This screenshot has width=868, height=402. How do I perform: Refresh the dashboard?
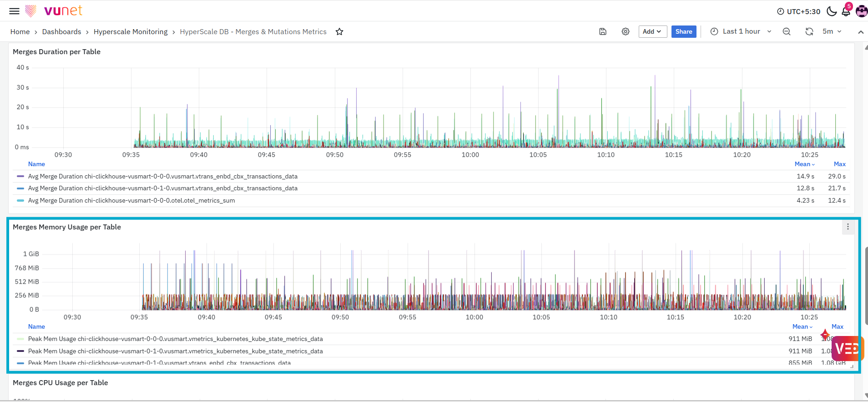point(809,31)
